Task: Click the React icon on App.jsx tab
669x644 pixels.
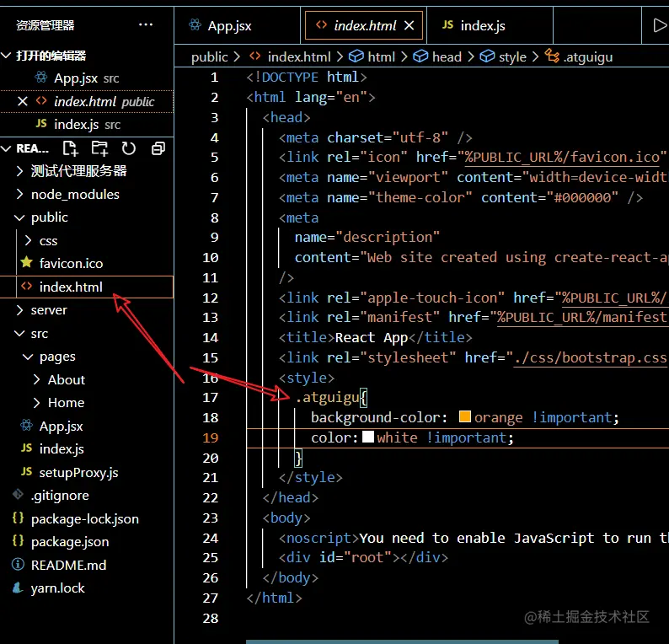Action: point(195,25)
